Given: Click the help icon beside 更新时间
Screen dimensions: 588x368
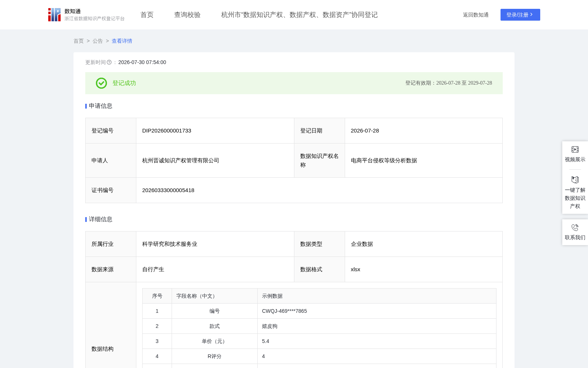Looking at the screenshot, I should point(109,62).
